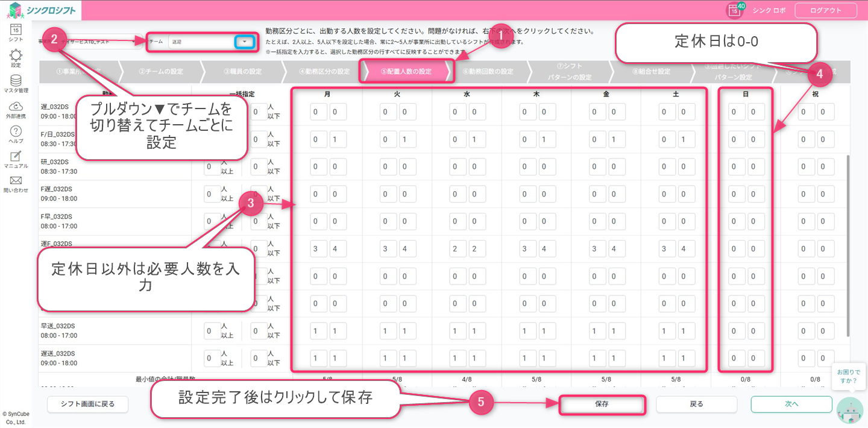Expand the チーム dropdown arrow
Screen dimensions: 868x428
[244, 42]
